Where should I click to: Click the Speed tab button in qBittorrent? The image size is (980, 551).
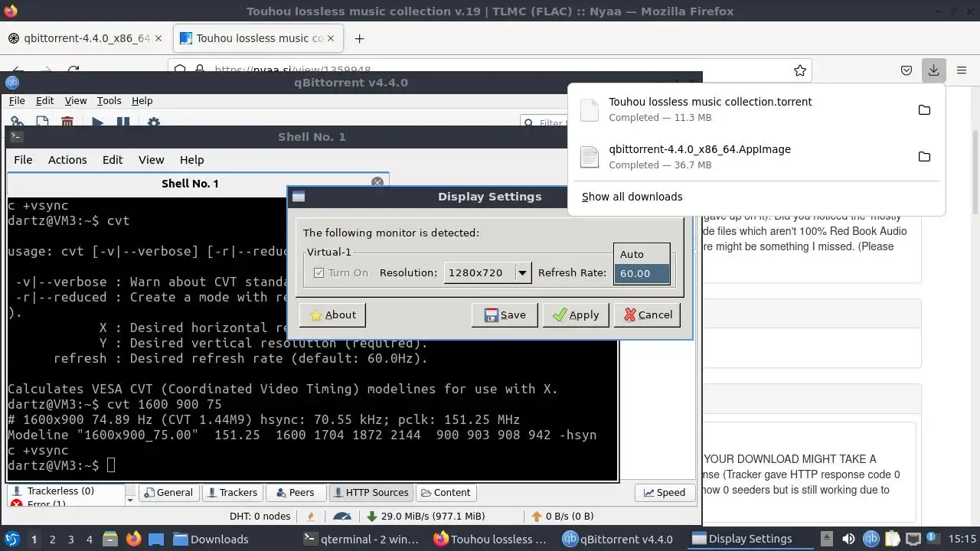pos(664,493)
